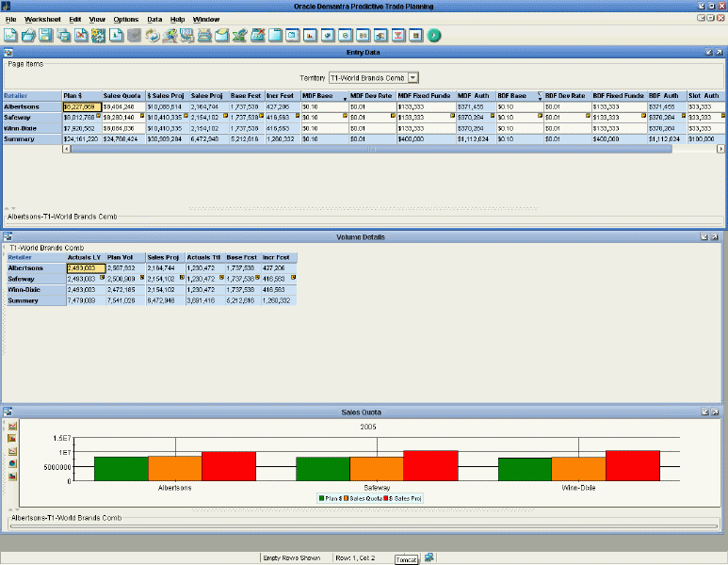Click the green Plan $ legend swatch
This screenshot has height=565, width=728.
tap(321, 498)
